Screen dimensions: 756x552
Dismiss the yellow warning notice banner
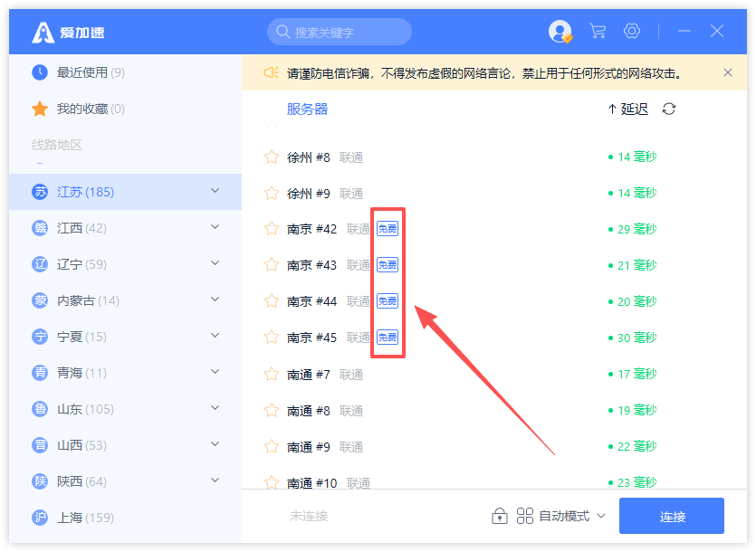728,72
